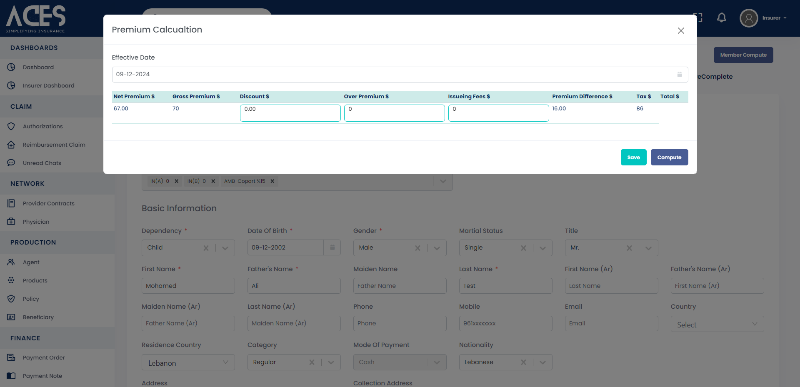Screen dimensions: 800x387
Task: Clear the Dependency Child selection
Action: (206, 248)
